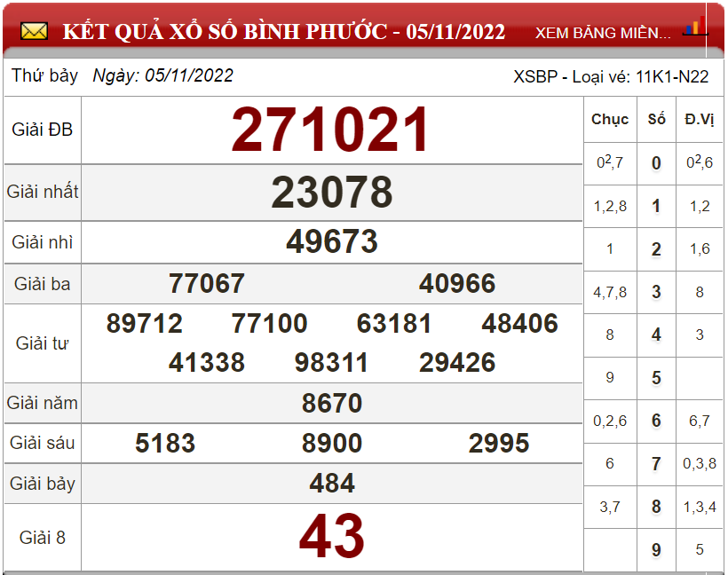
Task: Click digit 4 in the Số column
Action: (x=656, y=335)
